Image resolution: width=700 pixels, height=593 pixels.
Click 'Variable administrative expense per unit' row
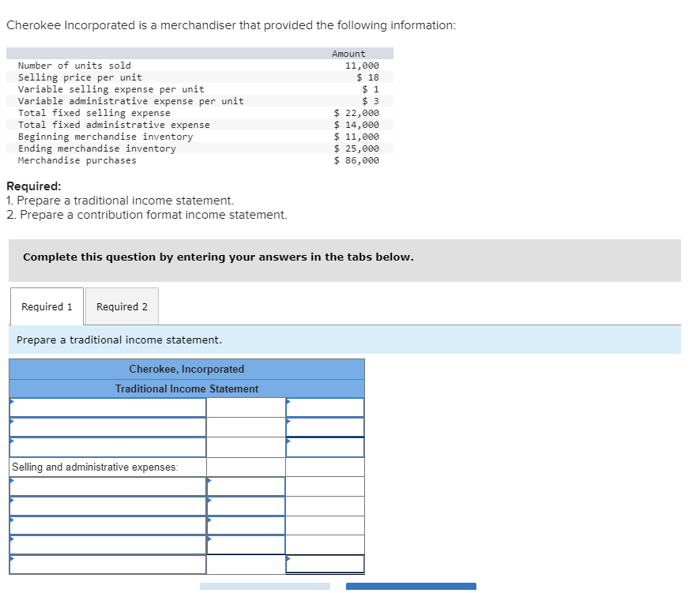(x=200, y=101)
